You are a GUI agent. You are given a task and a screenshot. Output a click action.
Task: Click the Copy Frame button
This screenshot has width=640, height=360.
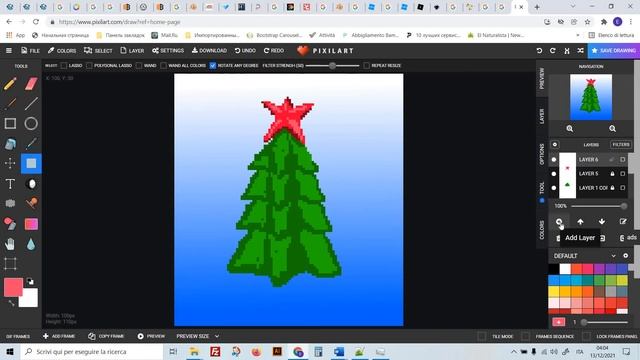[106, 336]
